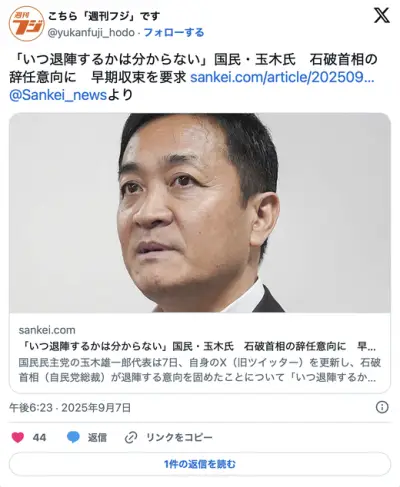Open the info circle icon beside the date
Viewport: 400px width, 487px height.
click(x=382, y=407)
